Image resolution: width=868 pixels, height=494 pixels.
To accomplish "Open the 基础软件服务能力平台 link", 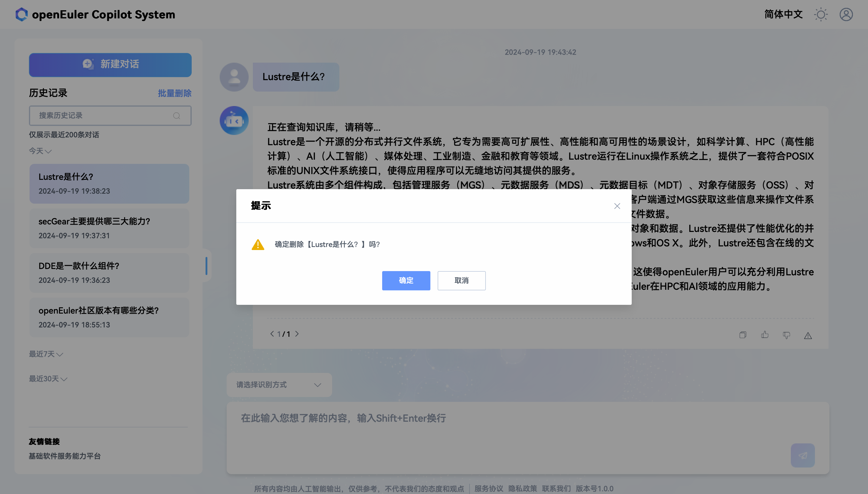I will click(64, 456).
